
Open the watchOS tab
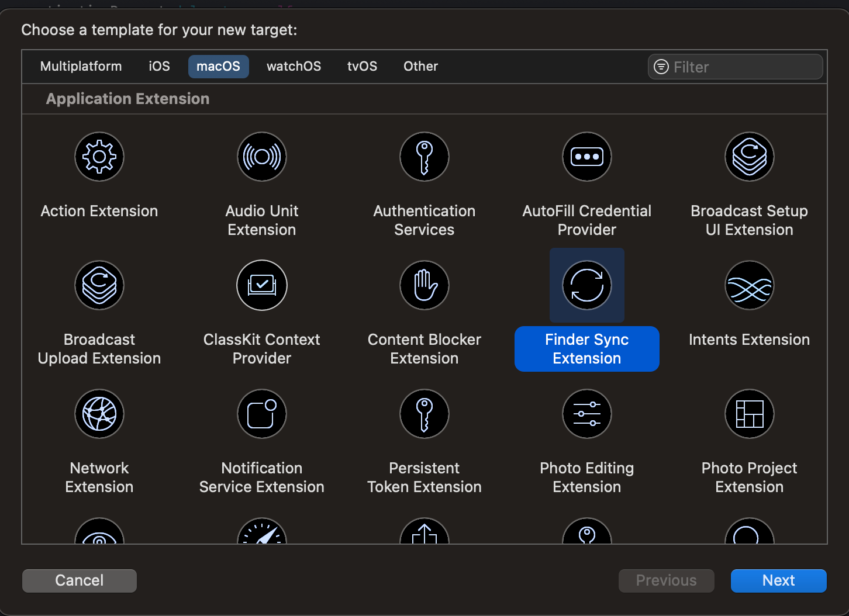point(294,67)
